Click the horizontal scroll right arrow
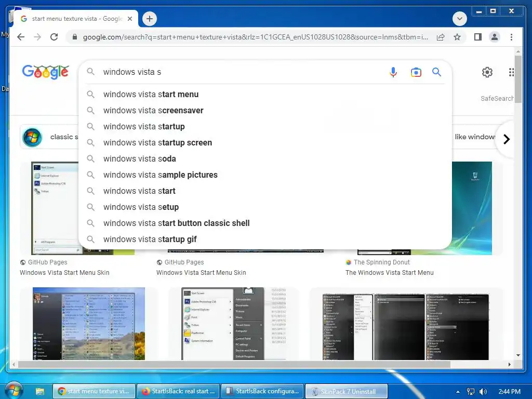This screenshot has height=399, width=532. 509,364
